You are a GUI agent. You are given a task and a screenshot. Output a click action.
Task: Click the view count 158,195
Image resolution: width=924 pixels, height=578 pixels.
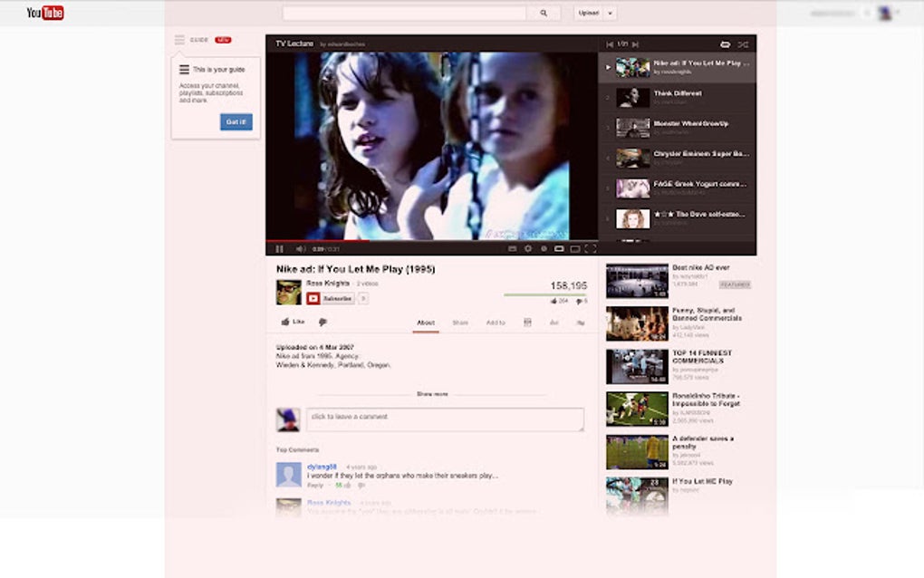[569, 285]
